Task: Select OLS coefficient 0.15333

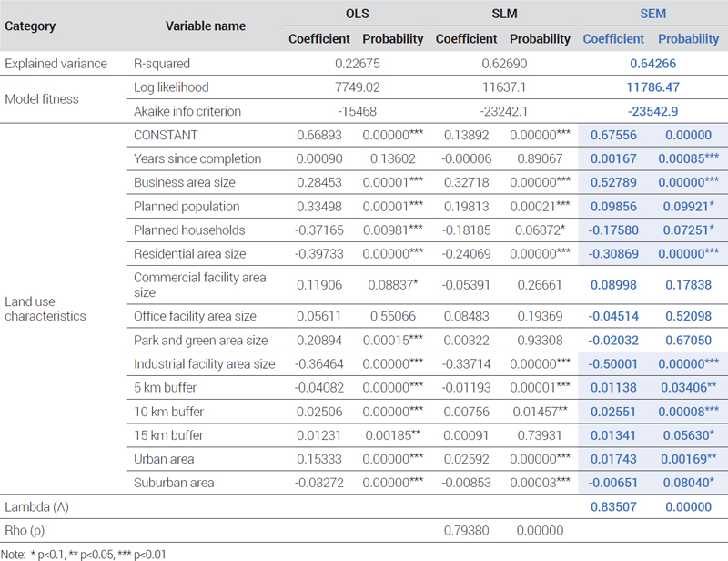Action: pyautogui.click(x=319, y=459)
